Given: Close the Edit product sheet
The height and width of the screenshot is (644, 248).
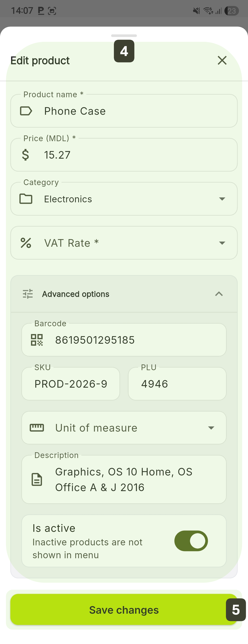Looking at the screenshot, I should [222, 60].
